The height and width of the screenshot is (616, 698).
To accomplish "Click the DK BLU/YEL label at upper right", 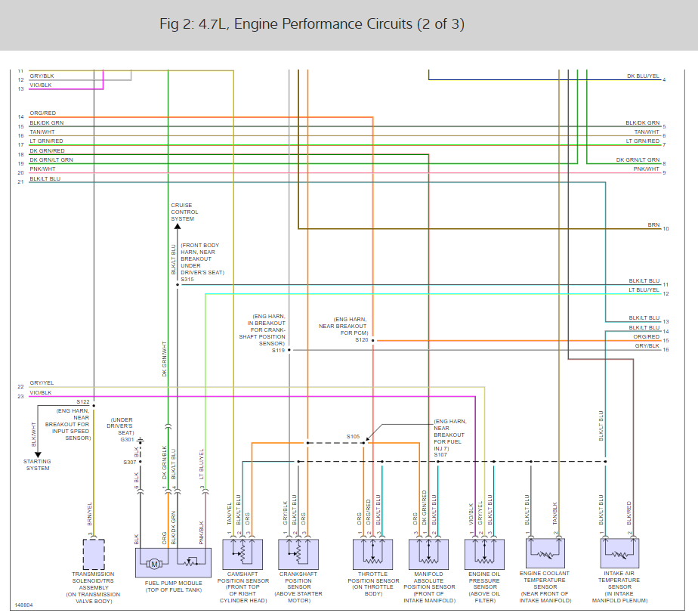I will tap(644, 76).
